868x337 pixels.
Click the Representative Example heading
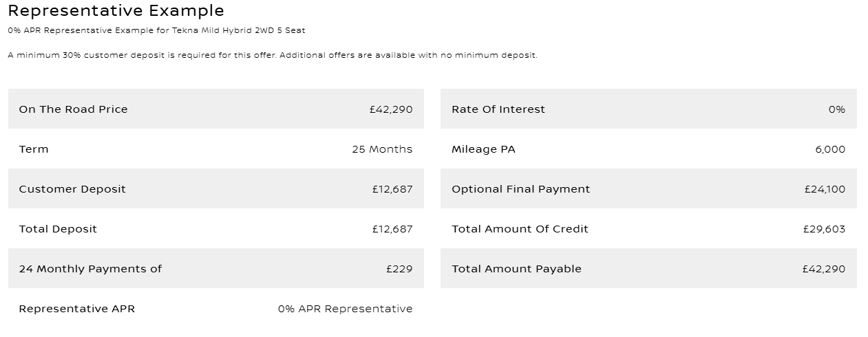(116, 11)
